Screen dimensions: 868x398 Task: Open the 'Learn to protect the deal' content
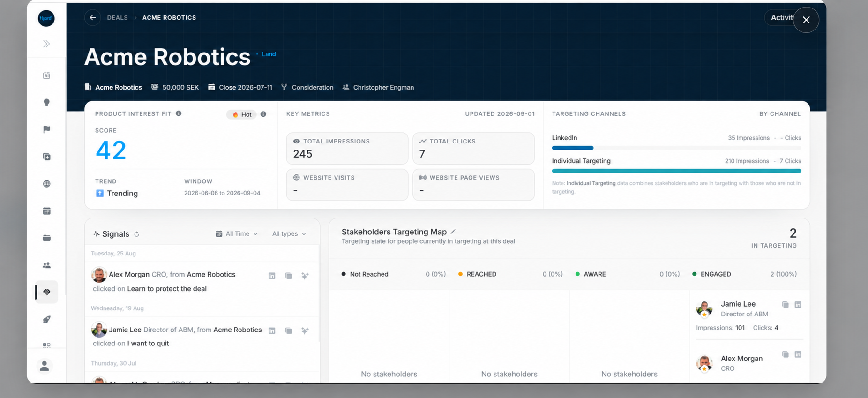point(167,289)
